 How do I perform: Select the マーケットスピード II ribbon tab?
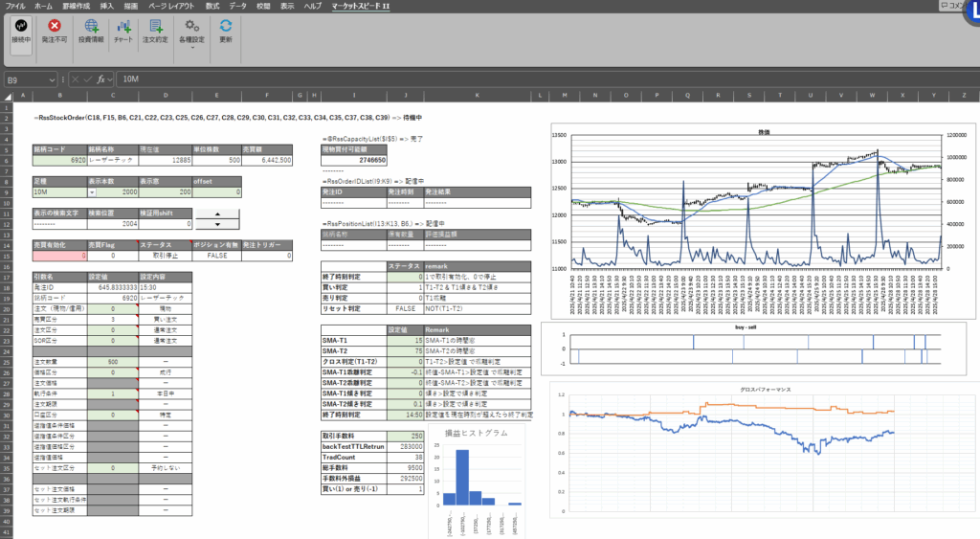[x=361, y=6]
